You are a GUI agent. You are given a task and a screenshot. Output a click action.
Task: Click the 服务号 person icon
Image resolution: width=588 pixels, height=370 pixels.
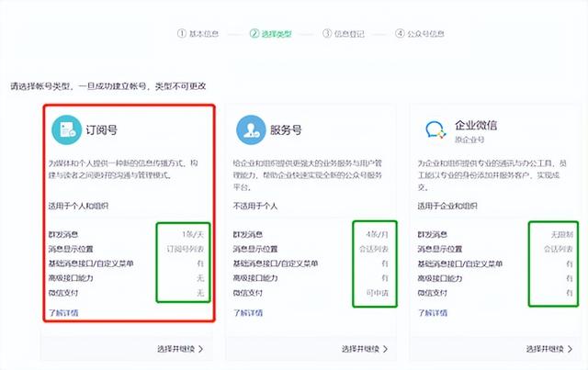coord(251,129)
